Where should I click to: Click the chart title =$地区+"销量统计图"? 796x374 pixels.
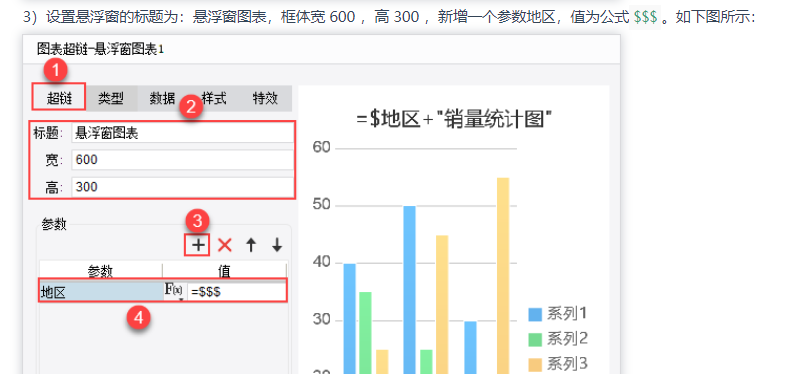pos(454,120)
